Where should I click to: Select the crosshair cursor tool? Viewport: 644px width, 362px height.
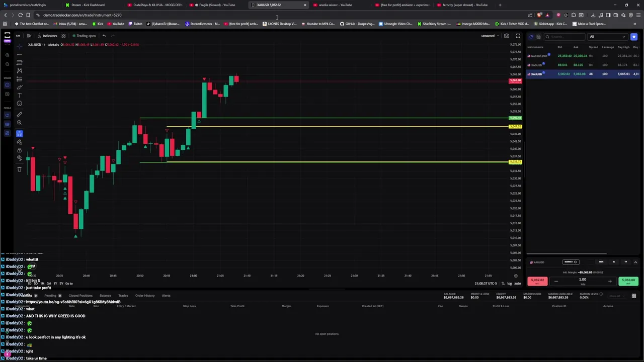pyautogui.click(x=19, y=46)
